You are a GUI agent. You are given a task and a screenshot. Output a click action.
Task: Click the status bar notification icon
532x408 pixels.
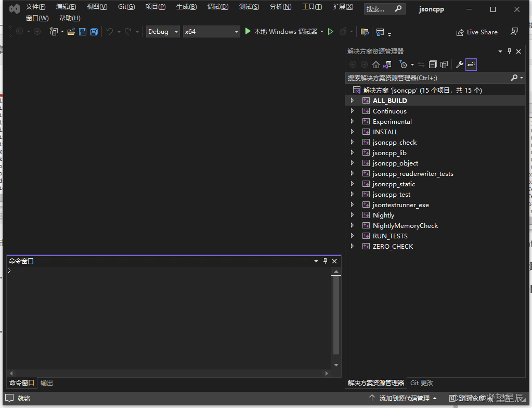(9, 398)
